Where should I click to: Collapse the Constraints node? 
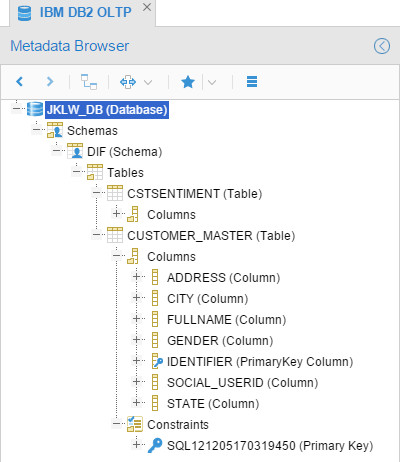coord(116,423)
